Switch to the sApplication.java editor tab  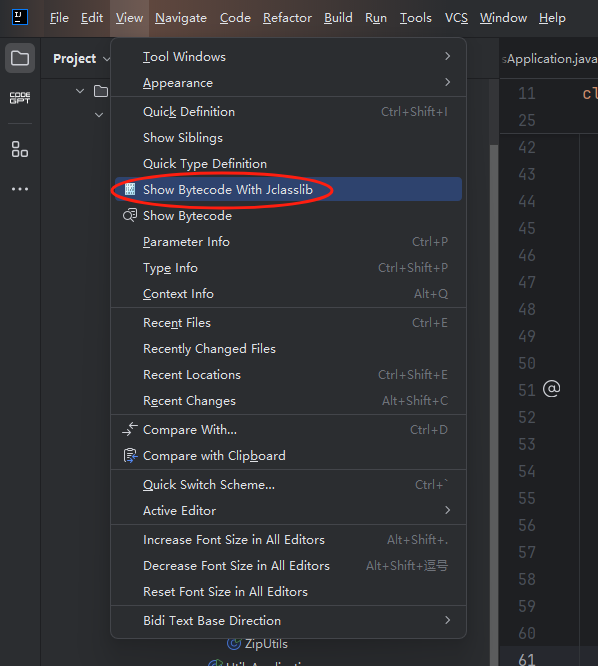tap(549, 59)
